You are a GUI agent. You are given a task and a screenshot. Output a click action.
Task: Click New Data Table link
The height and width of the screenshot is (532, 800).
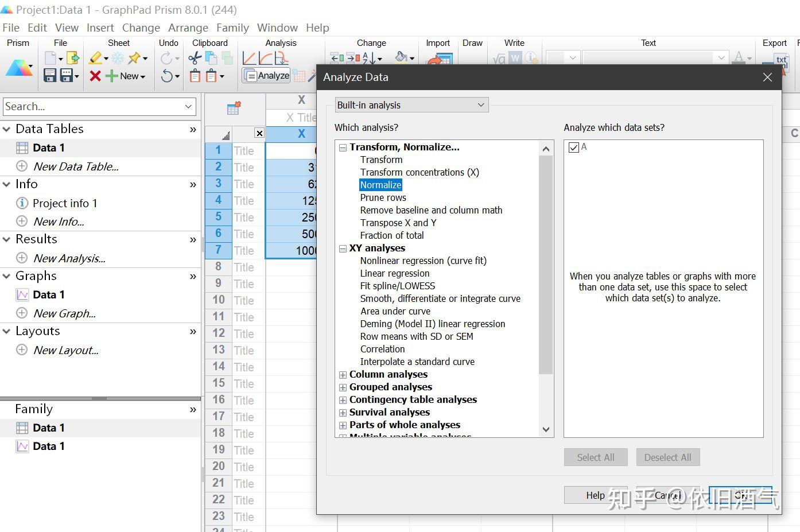coord(76,166)
